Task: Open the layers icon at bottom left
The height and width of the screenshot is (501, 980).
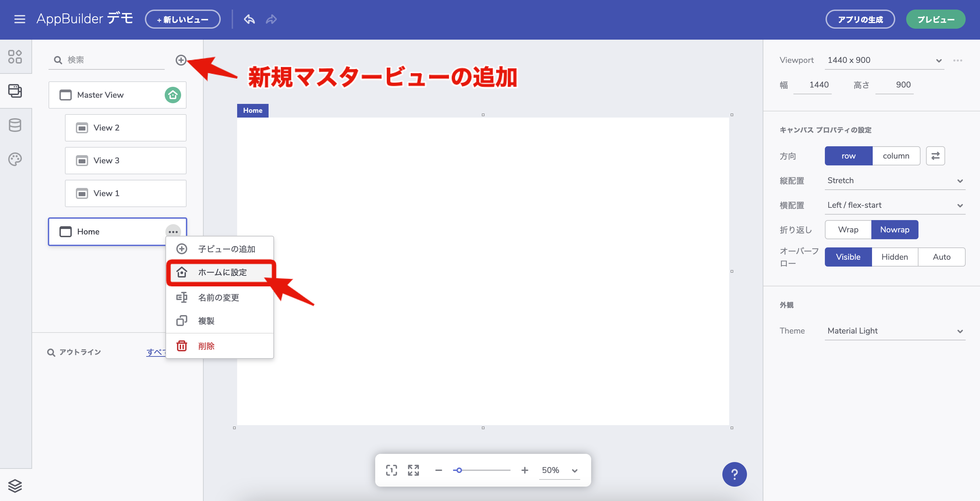Action: click(16, 486)
